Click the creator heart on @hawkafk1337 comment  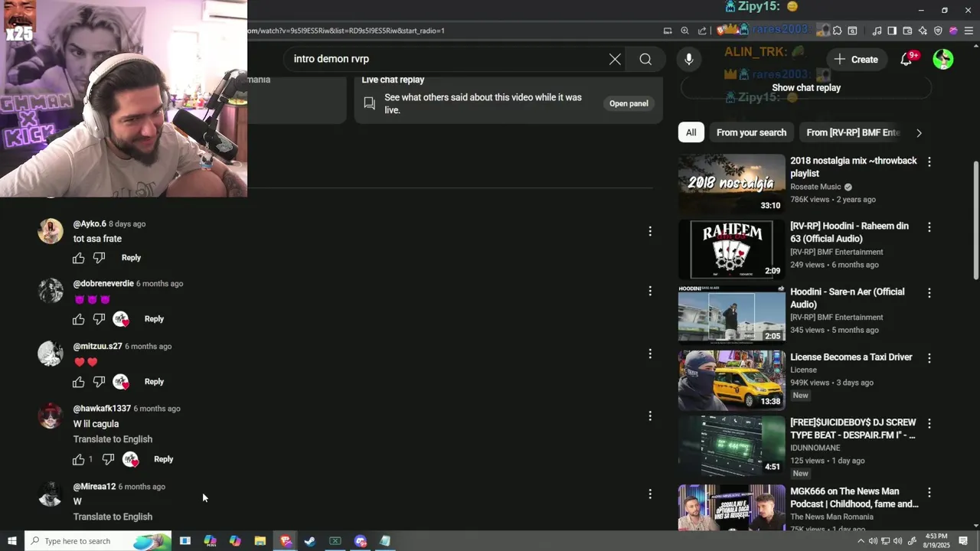130,459
